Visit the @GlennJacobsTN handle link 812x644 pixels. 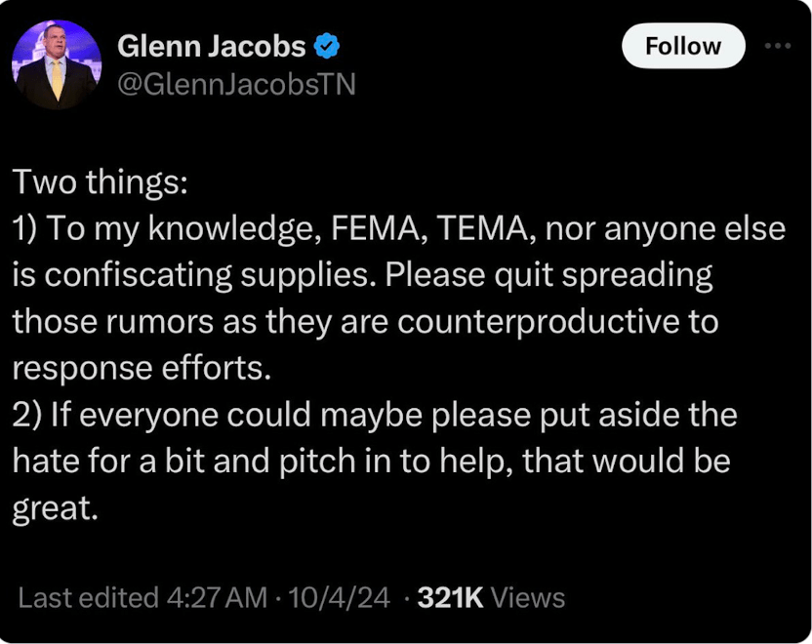(x=236, y=85)
